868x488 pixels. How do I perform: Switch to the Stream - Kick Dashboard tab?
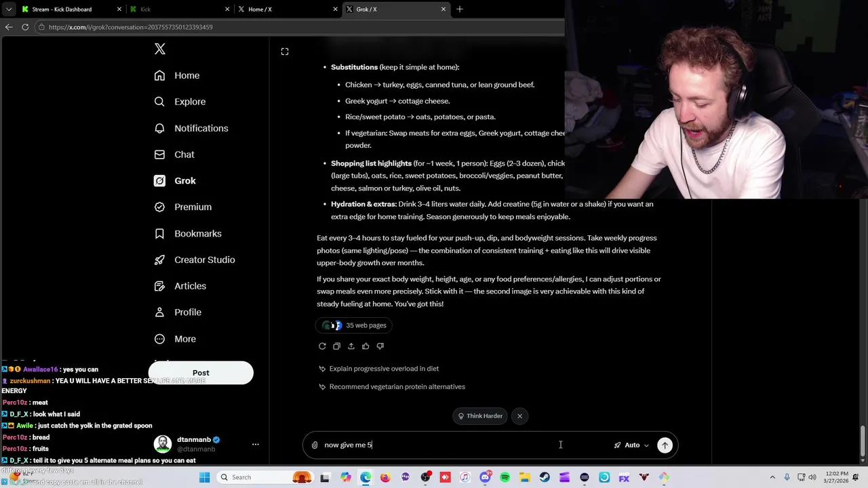[x=71, y=9]
